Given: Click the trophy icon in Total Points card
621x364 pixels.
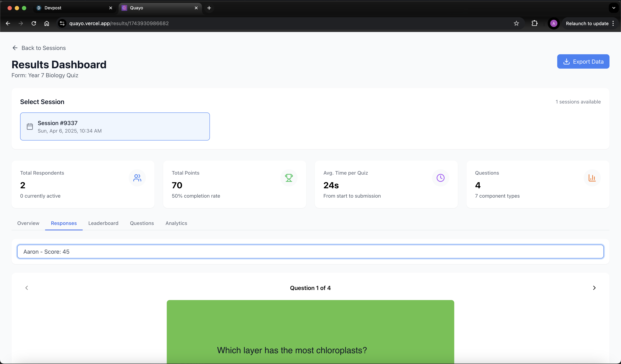Looking at the screenshot, I should 289,178.
